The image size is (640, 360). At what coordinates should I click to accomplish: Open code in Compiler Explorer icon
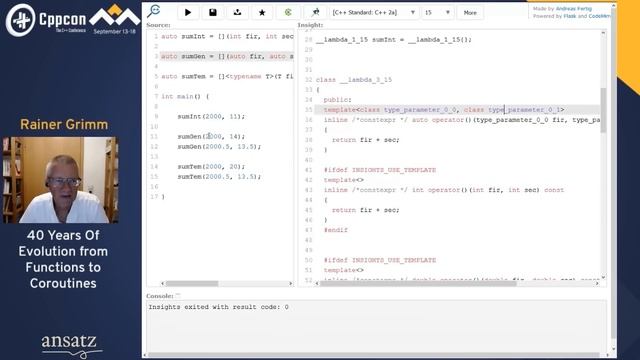(288, 13)
